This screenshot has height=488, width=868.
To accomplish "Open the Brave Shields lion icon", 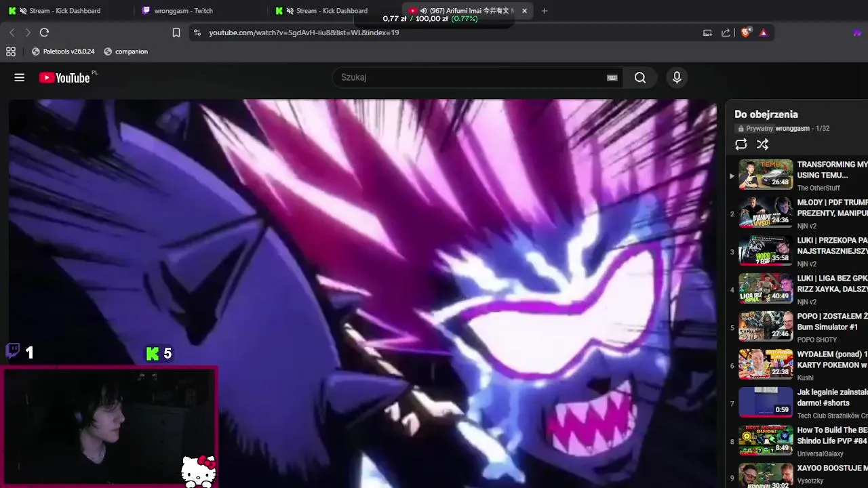I will (746, 33).
